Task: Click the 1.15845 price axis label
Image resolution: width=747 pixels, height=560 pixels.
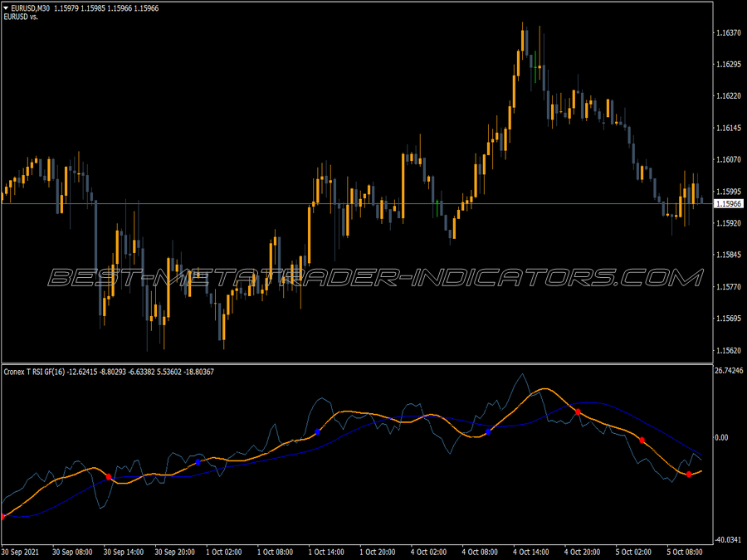Action: tap(729, 255)
